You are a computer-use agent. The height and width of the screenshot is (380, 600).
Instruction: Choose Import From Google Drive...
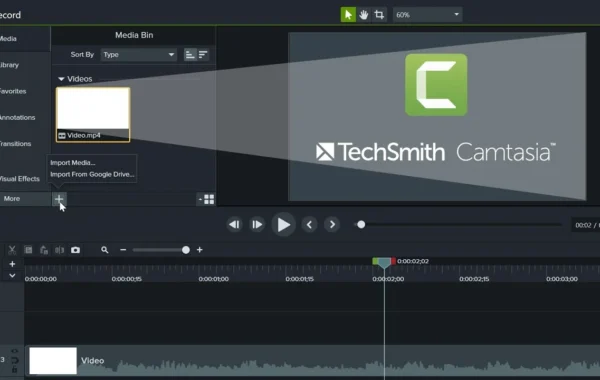[92, 175]
